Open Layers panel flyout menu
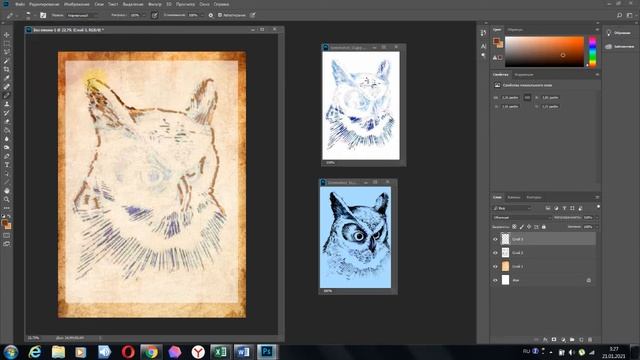 click(597, 197)
